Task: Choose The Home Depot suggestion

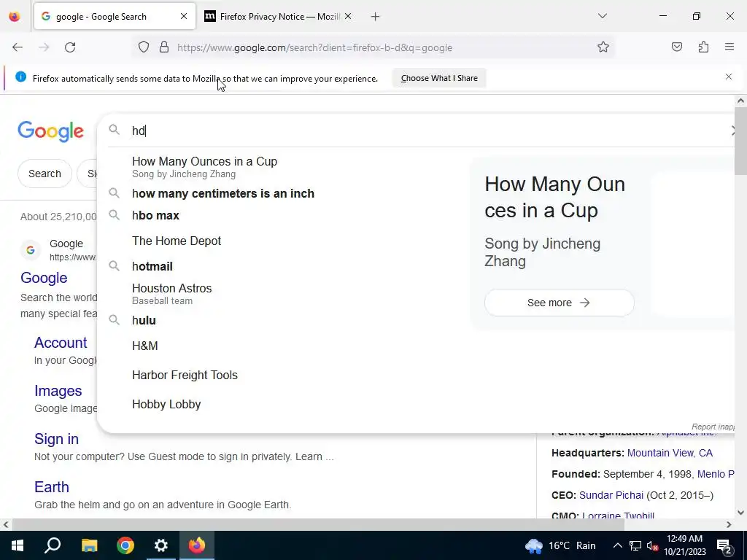Action: [x=177, y=241]
